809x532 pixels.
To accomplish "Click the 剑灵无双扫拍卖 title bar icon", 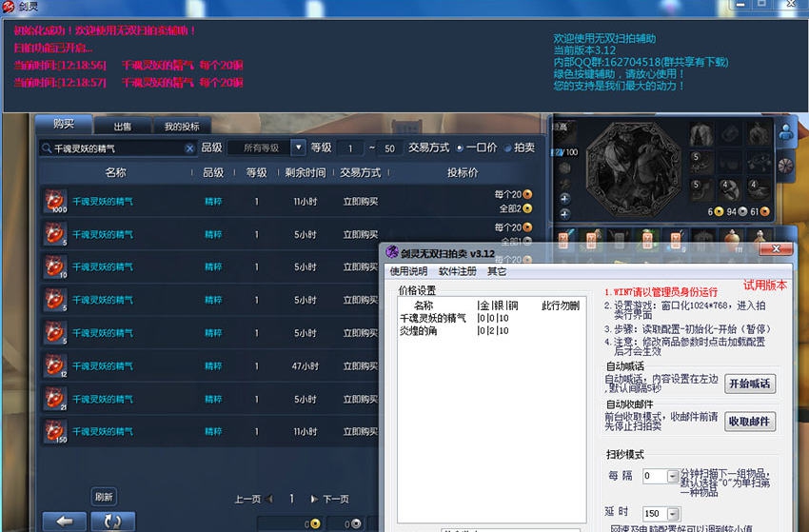I will point(392,252).
